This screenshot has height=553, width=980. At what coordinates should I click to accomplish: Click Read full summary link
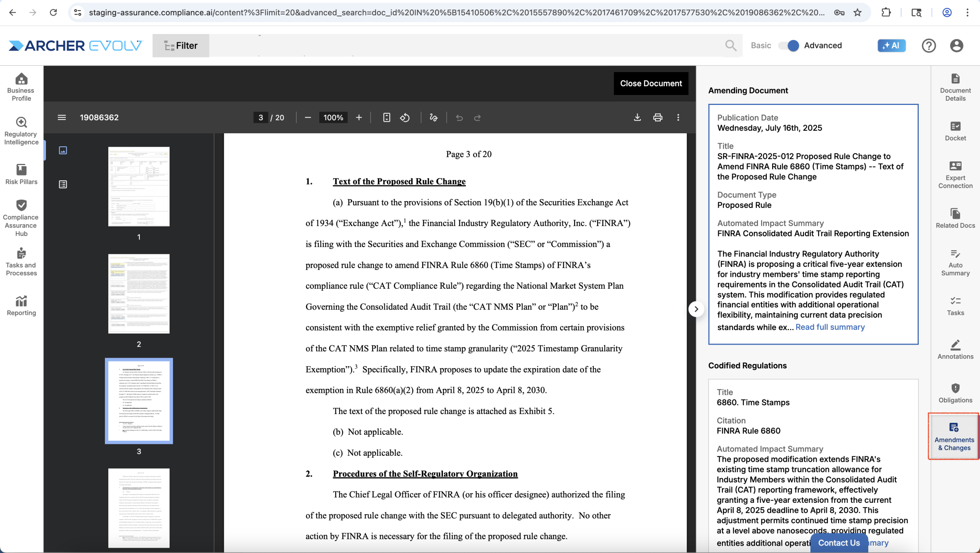click(830, 327)
